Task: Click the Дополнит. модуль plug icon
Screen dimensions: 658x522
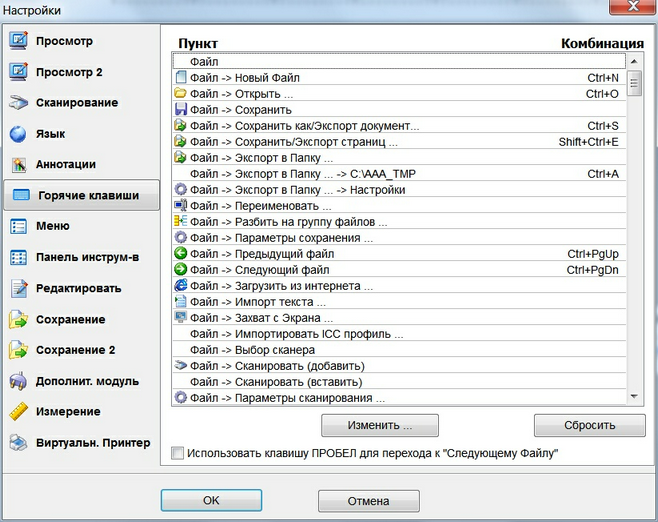Action: tap(18, 381)
